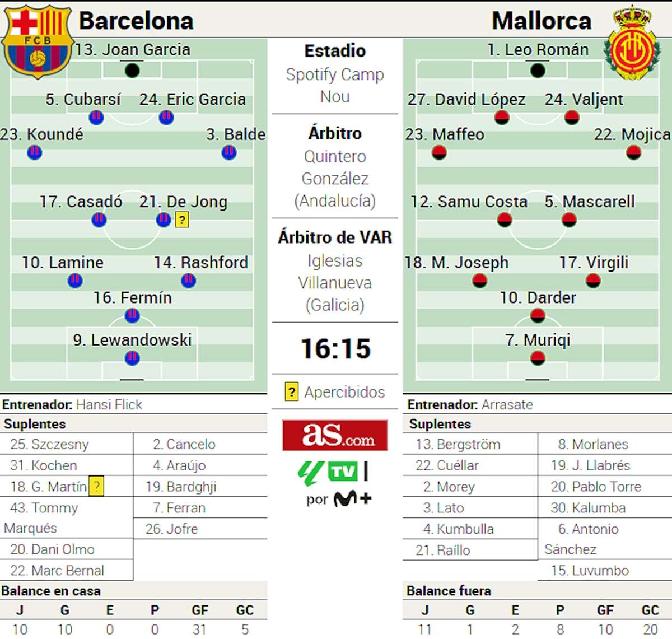Click substitute 25. Szczesny in Suplentes
Viewport: 672px width, 639px height.
tap(49, 444)
